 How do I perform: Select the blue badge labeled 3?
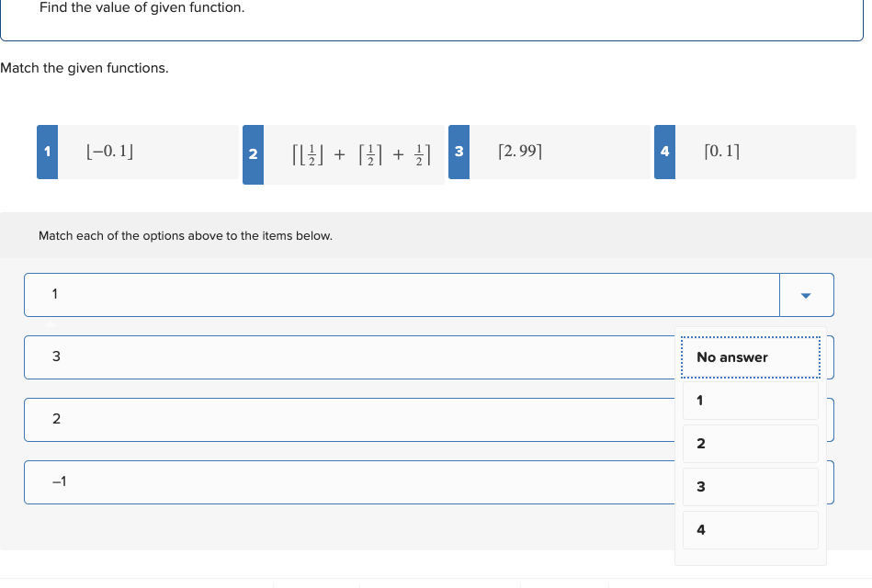[x=459, y=152]
